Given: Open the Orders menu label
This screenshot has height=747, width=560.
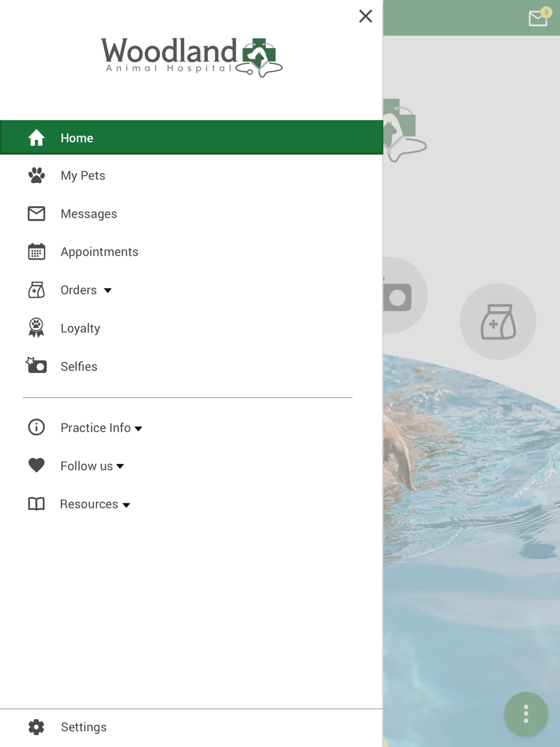Looking at the screenshot, I should pyautogui.click(x=78, y=290).
